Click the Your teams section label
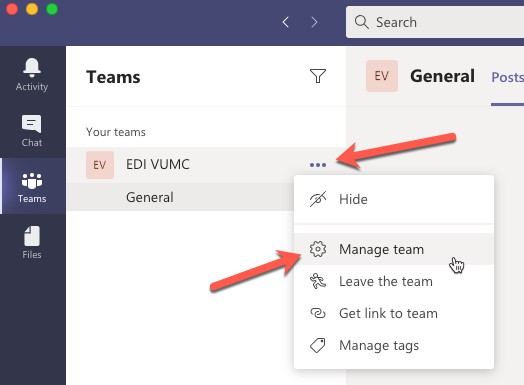524x385 pixels. (116, 132)
